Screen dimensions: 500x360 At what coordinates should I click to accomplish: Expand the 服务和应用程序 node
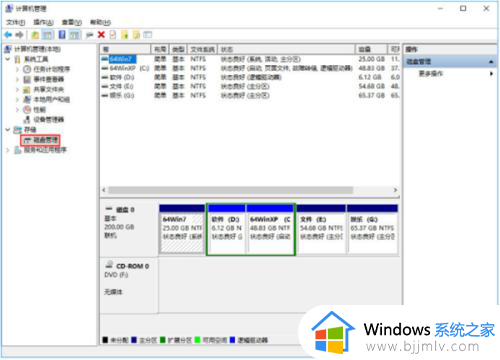click(x=8, y=150)
